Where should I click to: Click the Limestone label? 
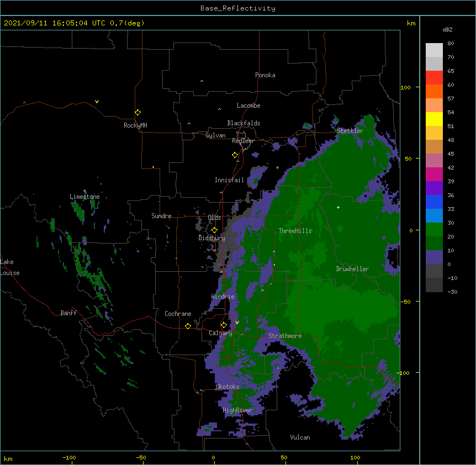pos(84,197)
